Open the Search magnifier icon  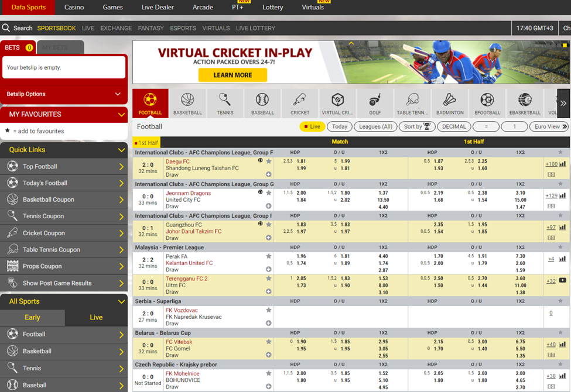click(x=6, y=27)
